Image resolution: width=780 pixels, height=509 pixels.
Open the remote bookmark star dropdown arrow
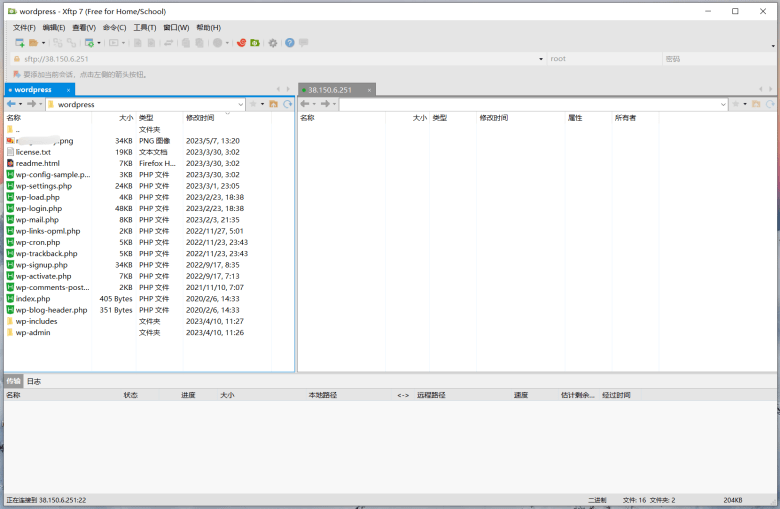click(x=745, y=104)
